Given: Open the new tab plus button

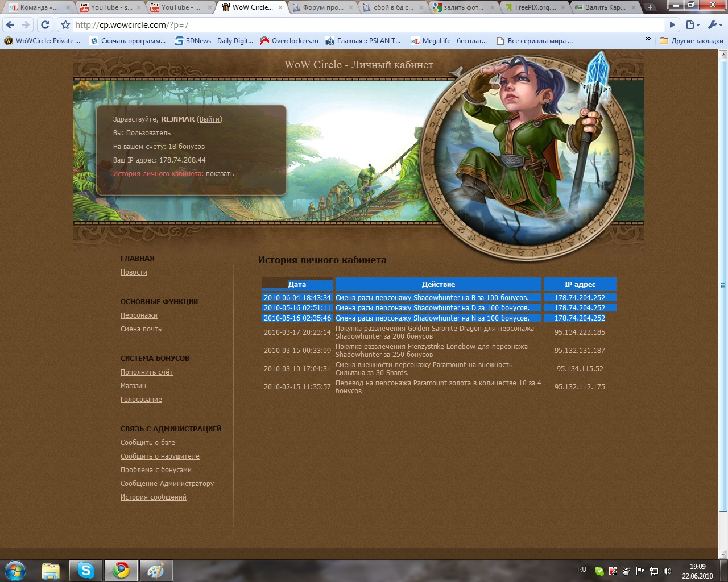Looking at the screenshot, I should coord(650,7).
